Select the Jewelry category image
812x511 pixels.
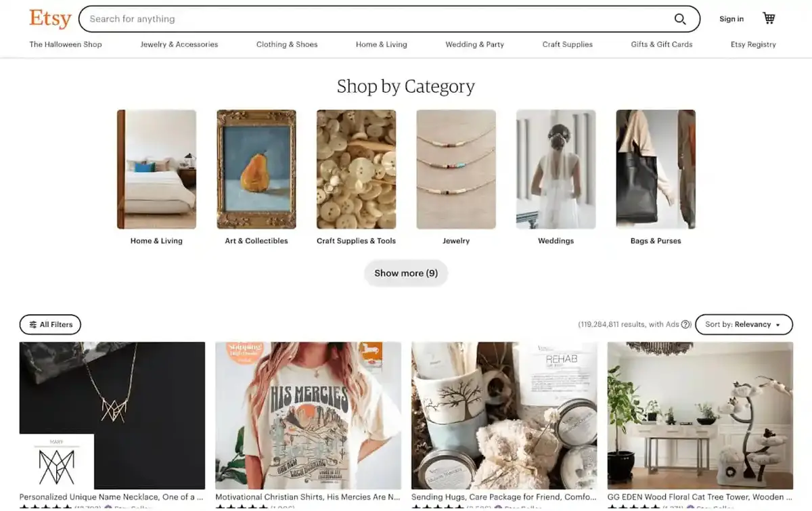pos(455,169)
